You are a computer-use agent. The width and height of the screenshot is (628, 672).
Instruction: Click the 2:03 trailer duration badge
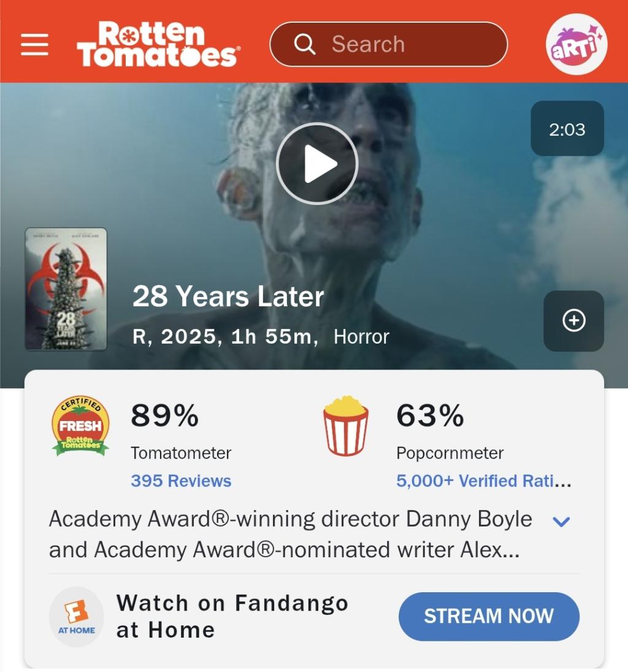pyautogui.click(x=567, y=129)
